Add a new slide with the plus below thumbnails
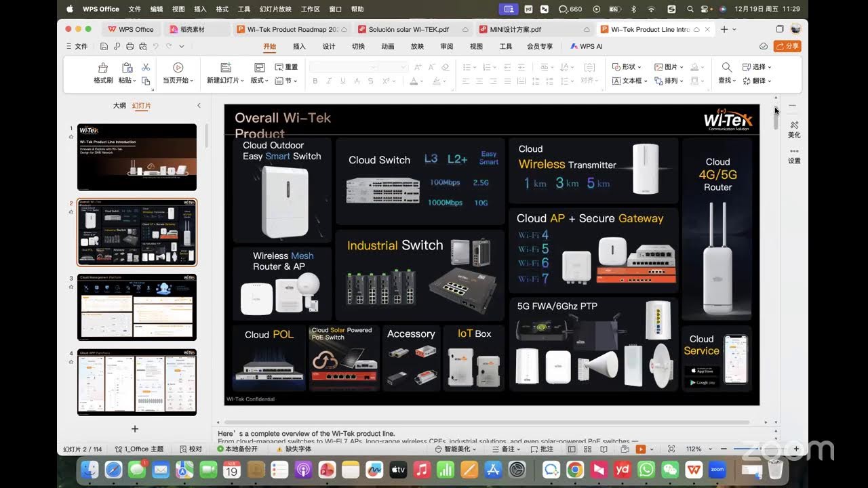The image size is (868, 488). point(134,428)
